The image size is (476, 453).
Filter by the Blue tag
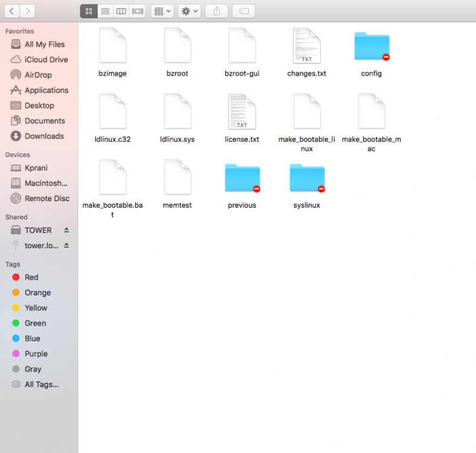click(x=39, y=338)
